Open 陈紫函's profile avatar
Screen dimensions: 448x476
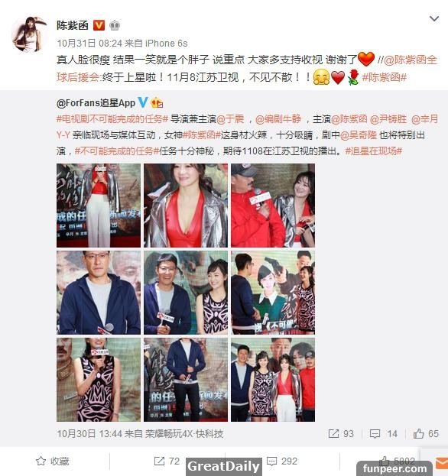[30, 34]
